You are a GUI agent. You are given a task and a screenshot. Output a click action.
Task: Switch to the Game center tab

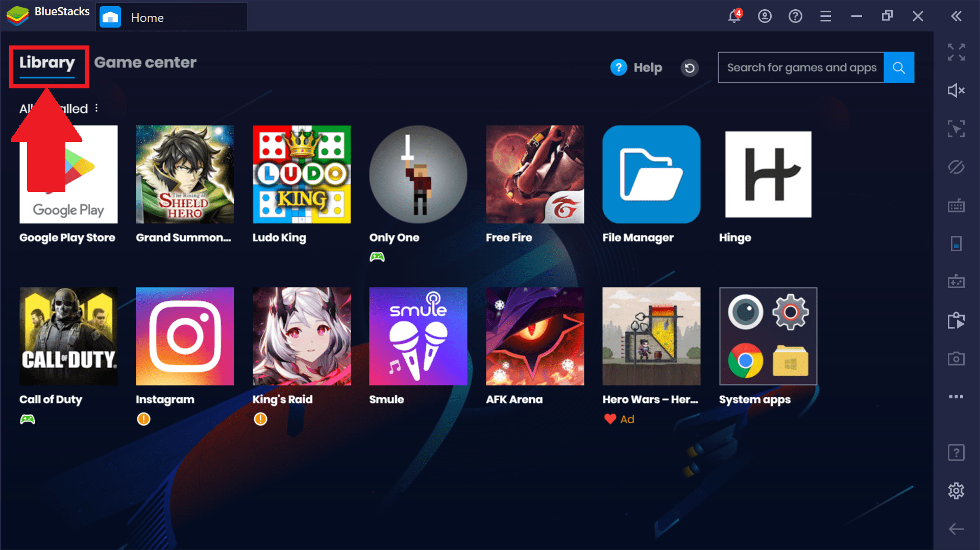[145, 62]
